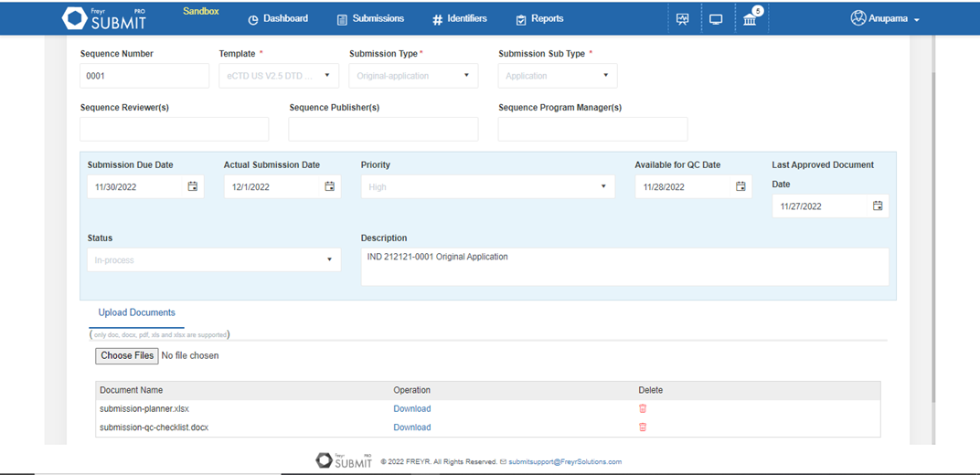The height and width of the screenshot is (475, 980).
Task: Click the Actual Submission Date field 12/1/2022
Action: click(x=282, y=186)
